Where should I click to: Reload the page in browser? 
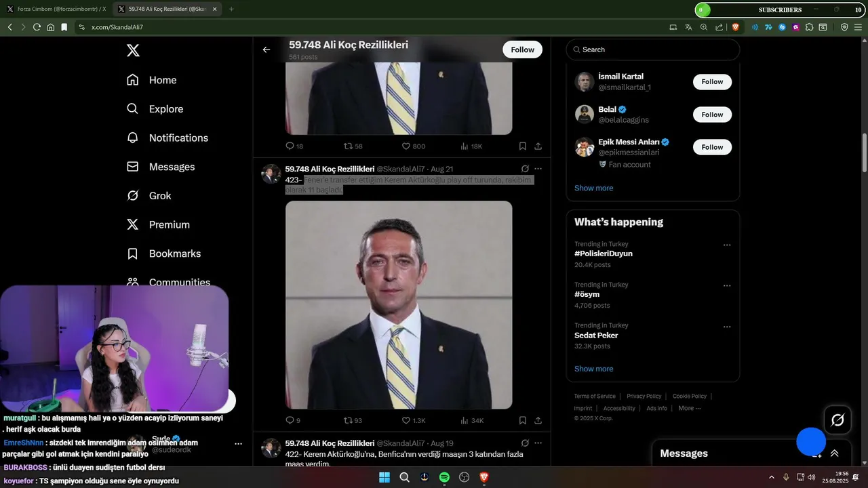[x=37, y=27]
